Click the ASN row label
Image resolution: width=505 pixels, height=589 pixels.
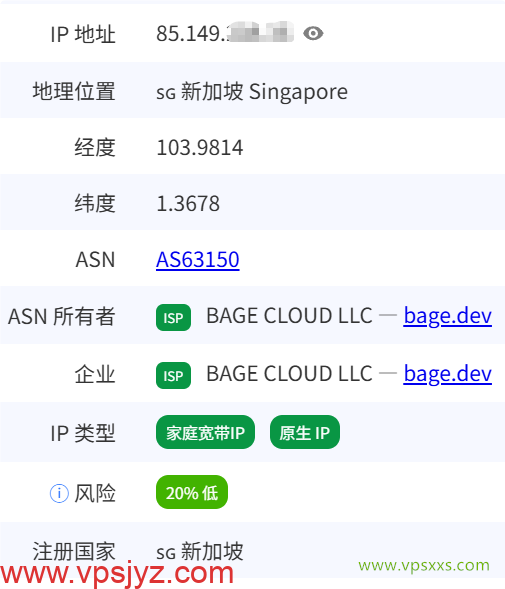[x=95, y=260]
